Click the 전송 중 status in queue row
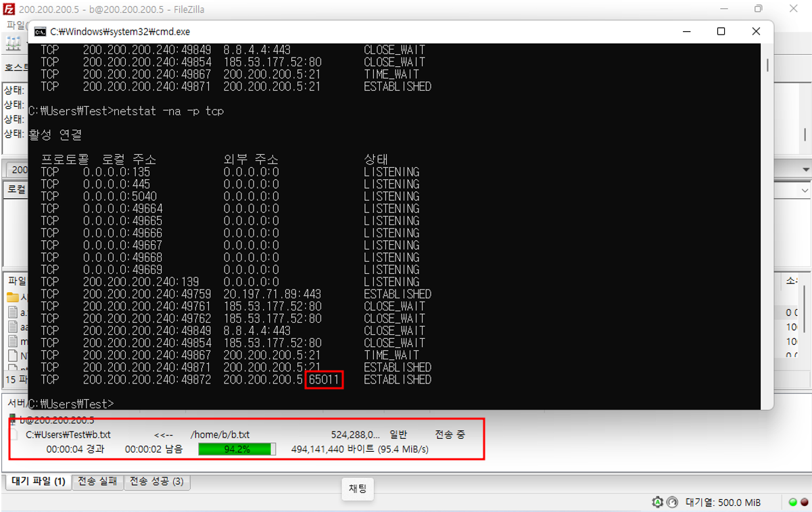812x512 pixels. tap(450, 435)
